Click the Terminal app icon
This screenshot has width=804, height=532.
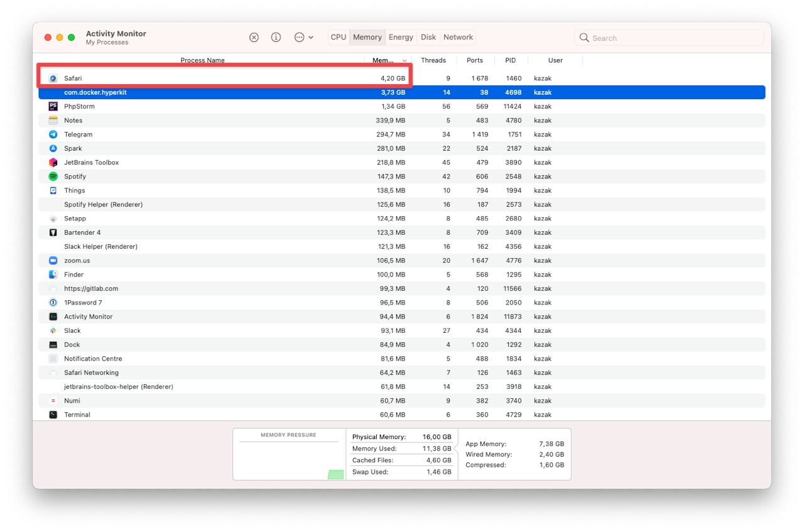[53, 415]
